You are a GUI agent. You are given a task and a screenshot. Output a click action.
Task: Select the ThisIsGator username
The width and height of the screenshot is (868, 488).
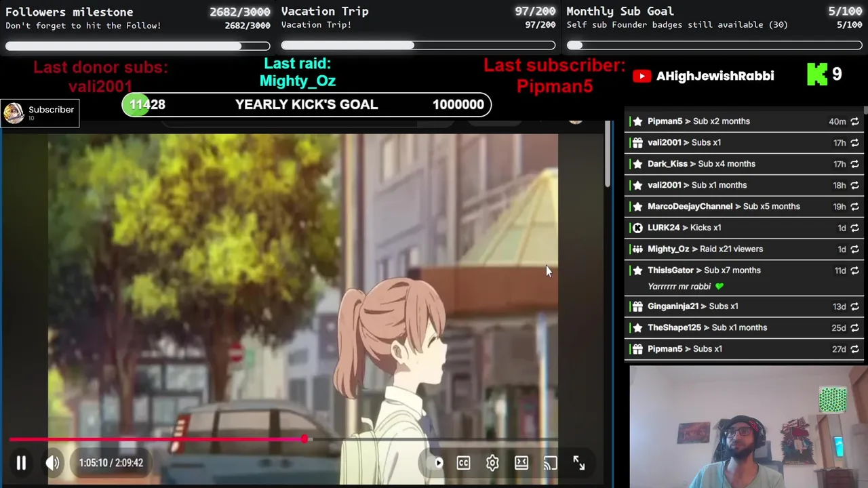[x=671, y=270]
